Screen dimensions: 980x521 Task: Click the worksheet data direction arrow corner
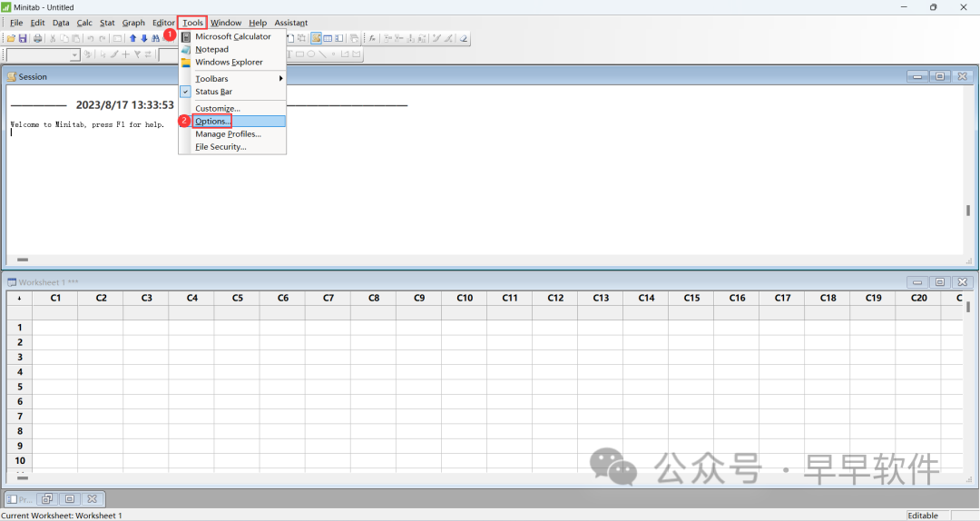point(19,298)
